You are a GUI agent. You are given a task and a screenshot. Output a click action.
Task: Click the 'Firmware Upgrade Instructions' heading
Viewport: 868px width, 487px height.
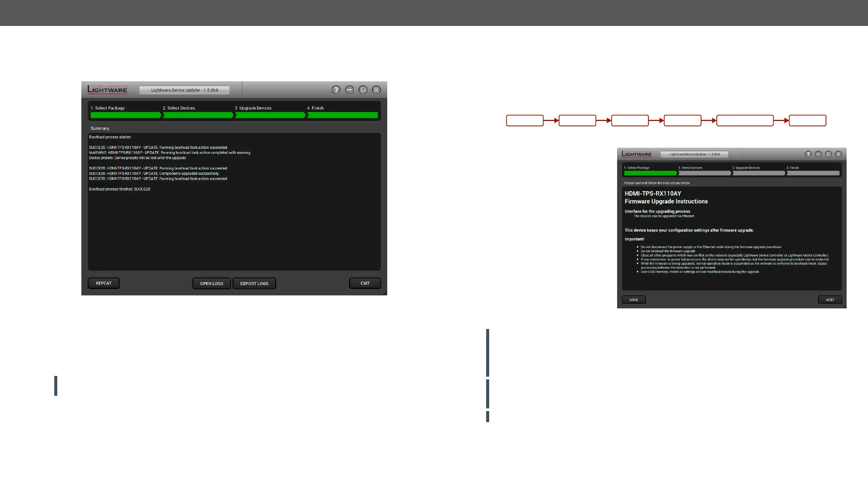click(666, 202)
